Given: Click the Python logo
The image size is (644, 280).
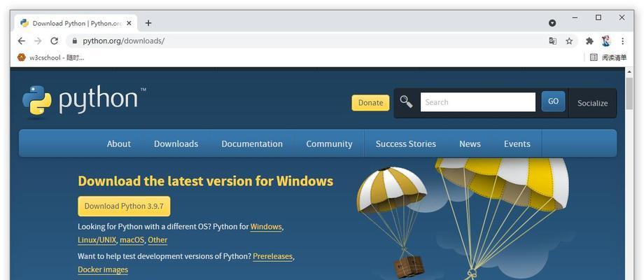Looking at the screenshot, I should 84,100.
